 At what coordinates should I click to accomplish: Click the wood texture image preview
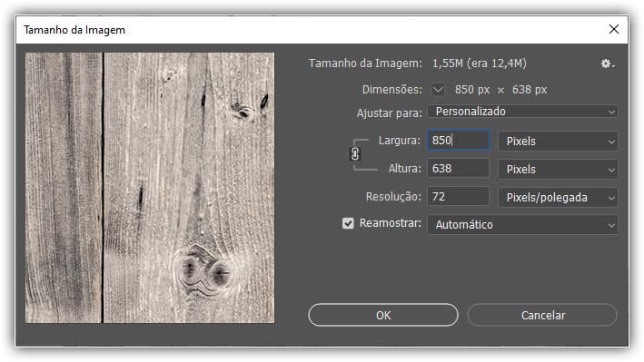[150, 188]
